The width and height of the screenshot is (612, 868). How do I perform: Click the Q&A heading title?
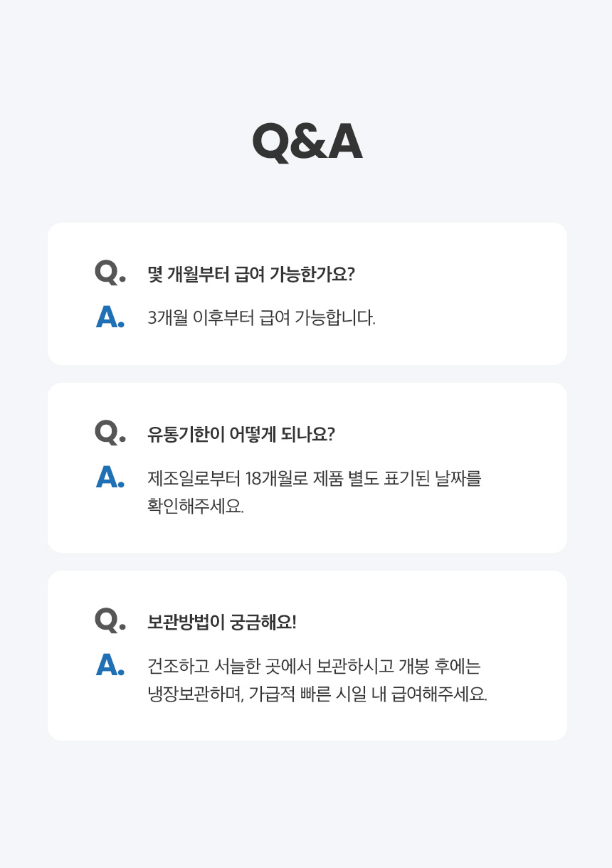coord(307,142)
